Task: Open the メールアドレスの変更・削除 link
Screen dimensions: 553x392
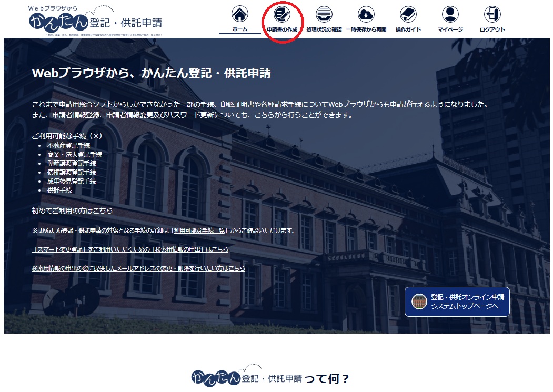Action: (x=139, y=269)
